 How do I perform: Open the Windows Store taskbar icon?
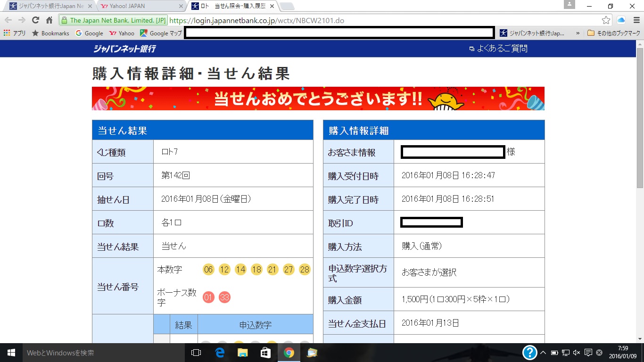coord(265,353)
